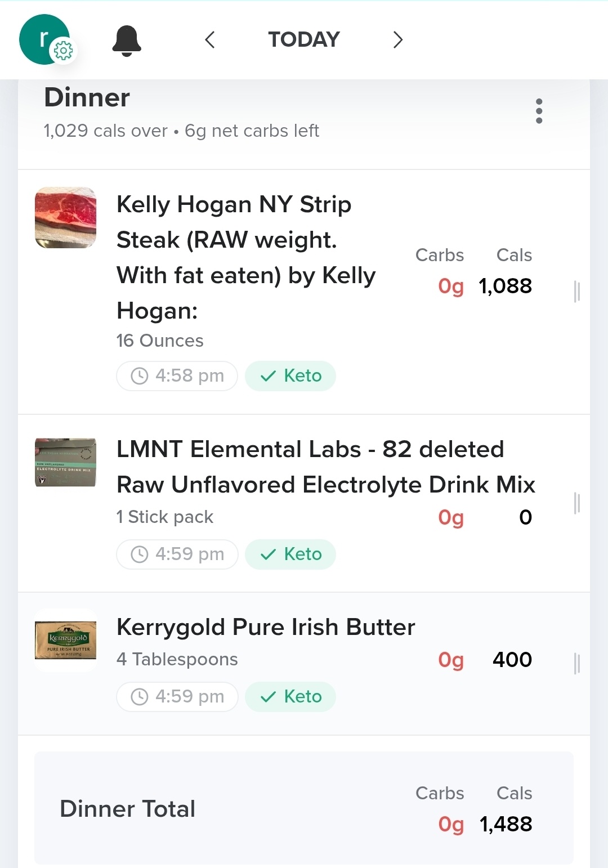Open Kerrygold Pure Irish Butter entry
Viewport: 608px width, 868px height.
[266, 628]
